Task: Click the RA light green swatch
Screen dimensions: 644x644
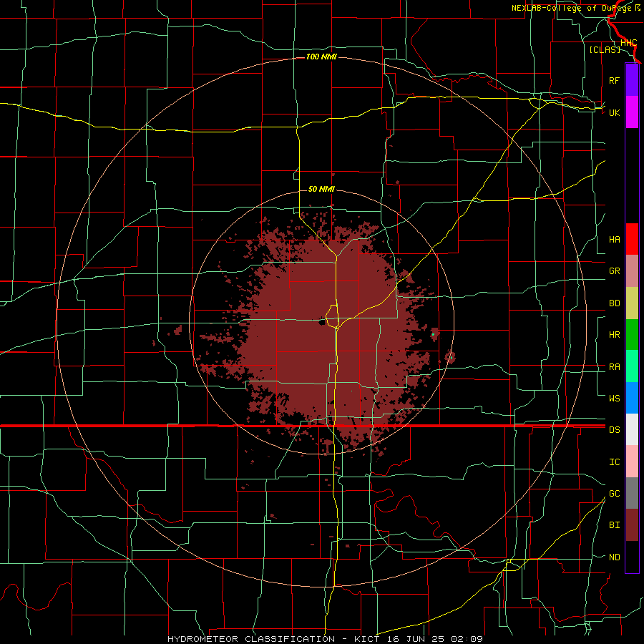Action: [x=632, y=366]
